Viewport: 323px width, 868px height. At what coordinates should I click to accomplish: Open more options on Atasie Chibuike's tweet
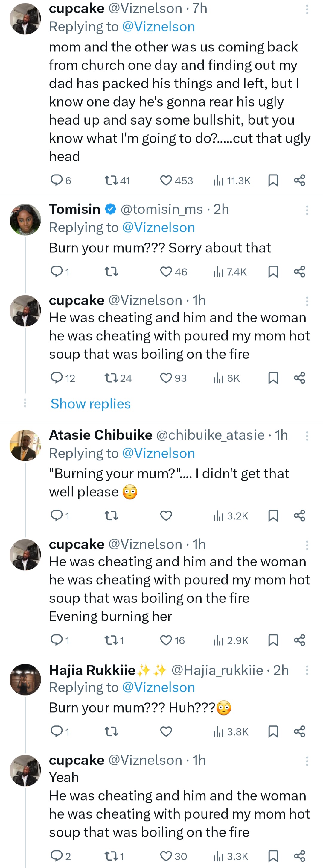pos(307,436)
